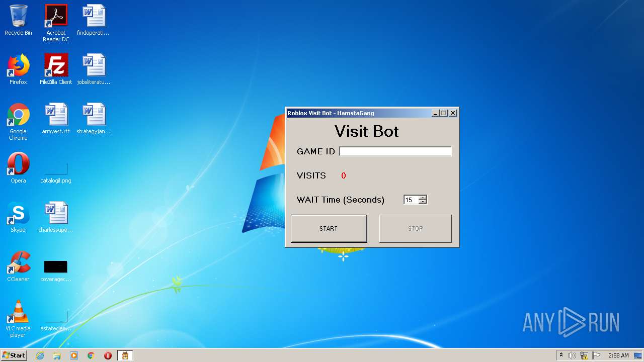Open the Windows Start menu
Image resolution: width=644 pixels, height=362 pixels.
pyautogui.click(x=14, y=355)
